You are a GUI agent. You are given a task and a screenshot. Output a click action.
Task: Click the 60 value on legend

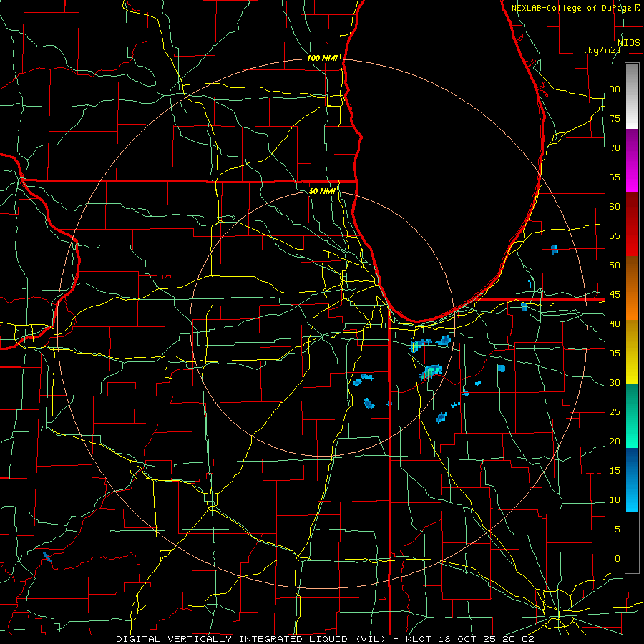[x=615, y=207]
